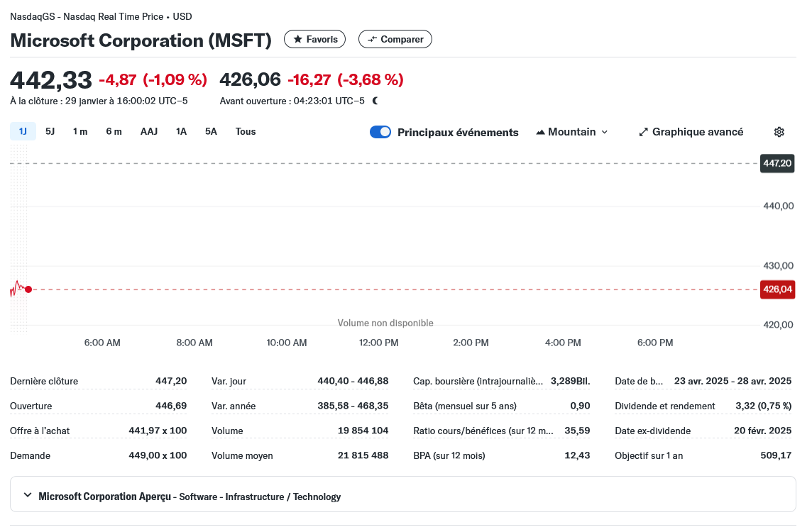The width and height of the screenshot is (812, 532).
Task: Click the mountain chart-type icon
Action: [540, 132]
